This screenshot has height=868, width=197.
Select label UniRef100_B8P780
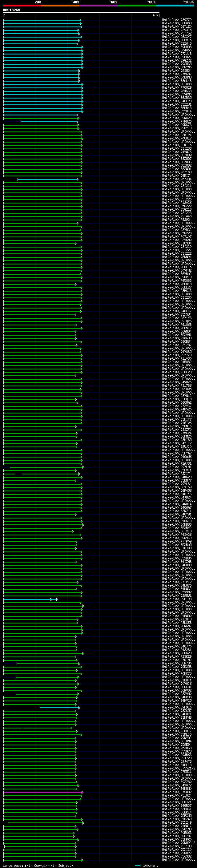coord(177,663)
